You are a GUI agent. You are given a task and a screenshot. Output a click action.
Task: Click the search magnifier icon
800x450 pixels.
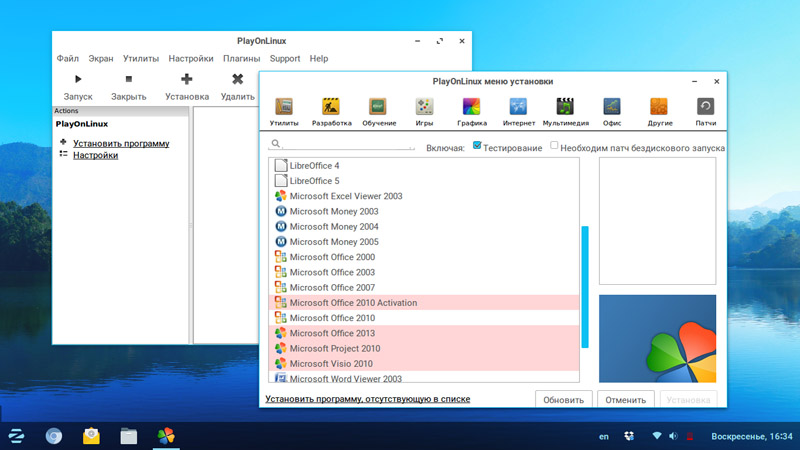[x=276, y=144]
